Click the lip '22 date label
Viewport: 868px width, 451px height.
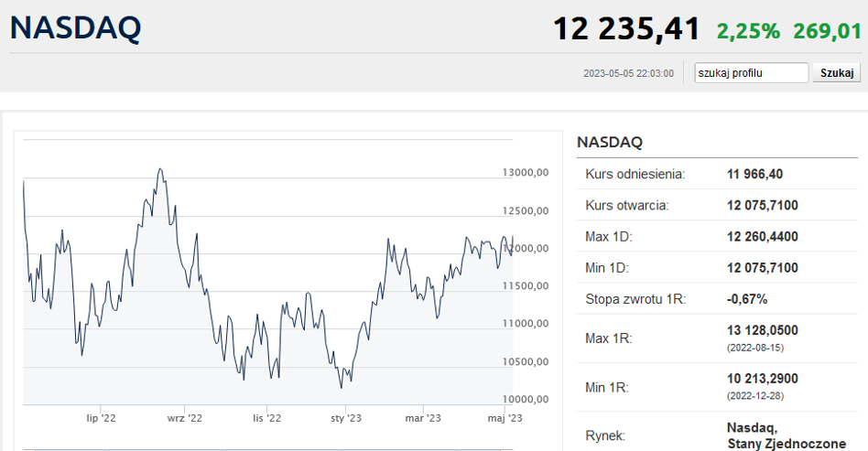pos(102,418)
